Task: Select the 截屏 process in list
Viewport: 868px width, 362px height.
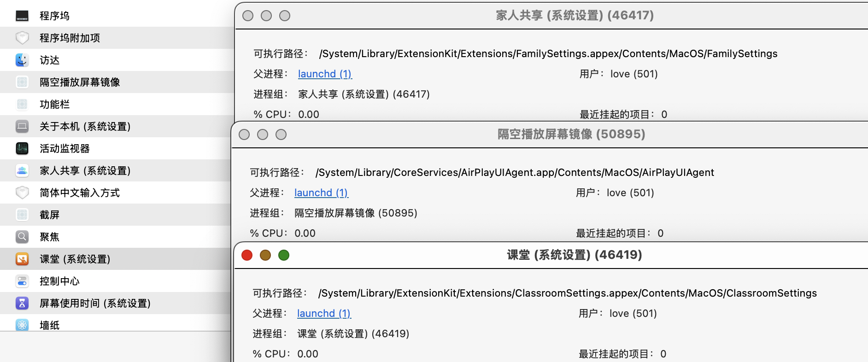Action: tap(50, 215)
